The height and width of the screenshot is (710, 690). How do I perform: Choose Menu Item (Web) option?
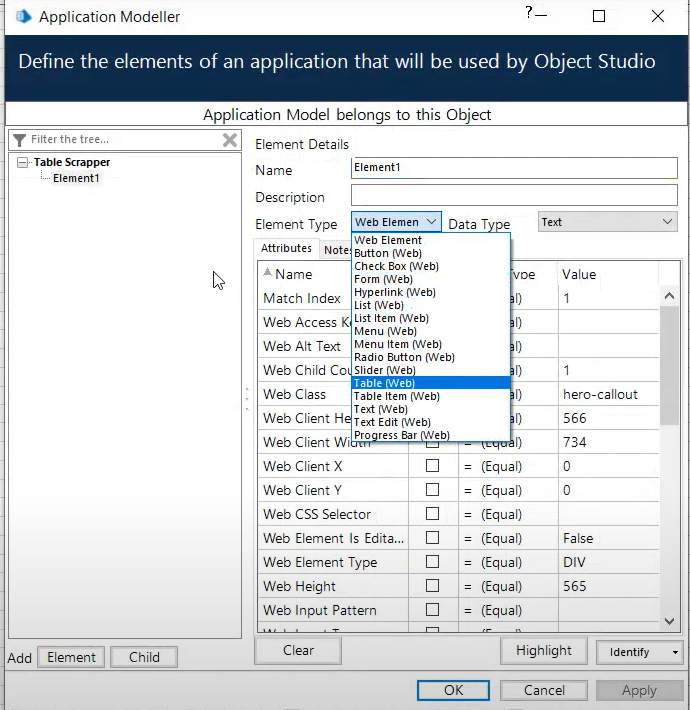click(x=431, y=344)
